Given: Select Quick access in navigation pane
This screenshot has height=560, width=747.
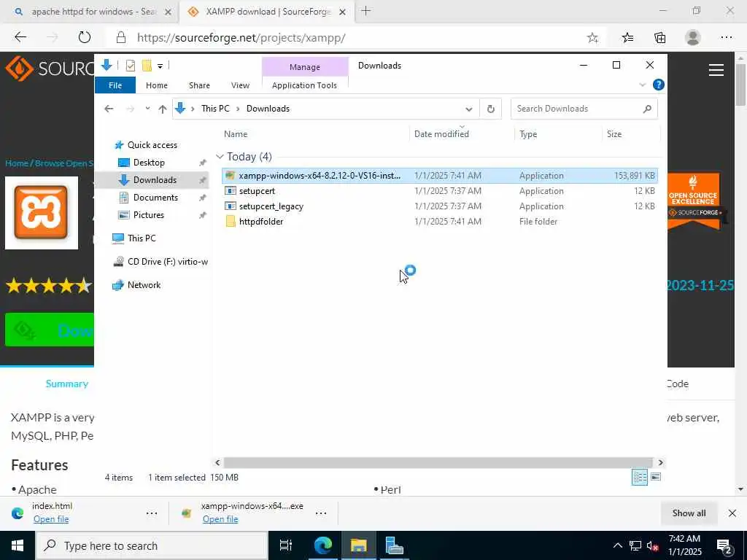Looking at the screenshot, I should tap(152, 145).
